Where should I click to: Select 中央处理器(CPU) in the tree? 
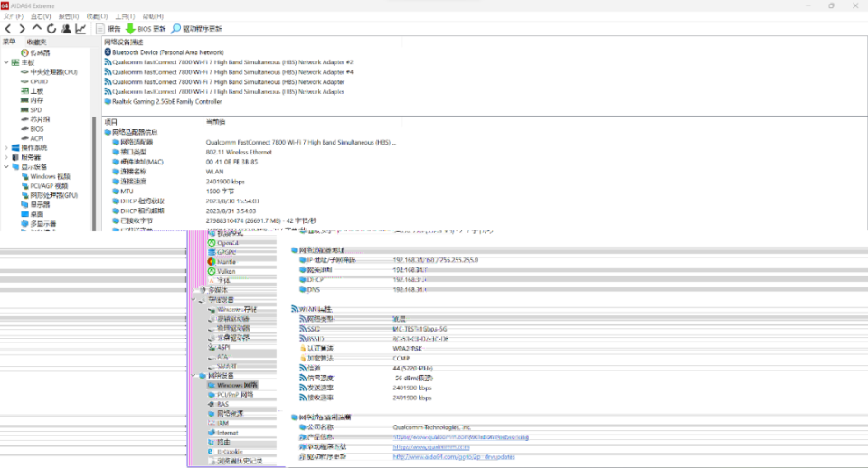(x=49, y=72)
